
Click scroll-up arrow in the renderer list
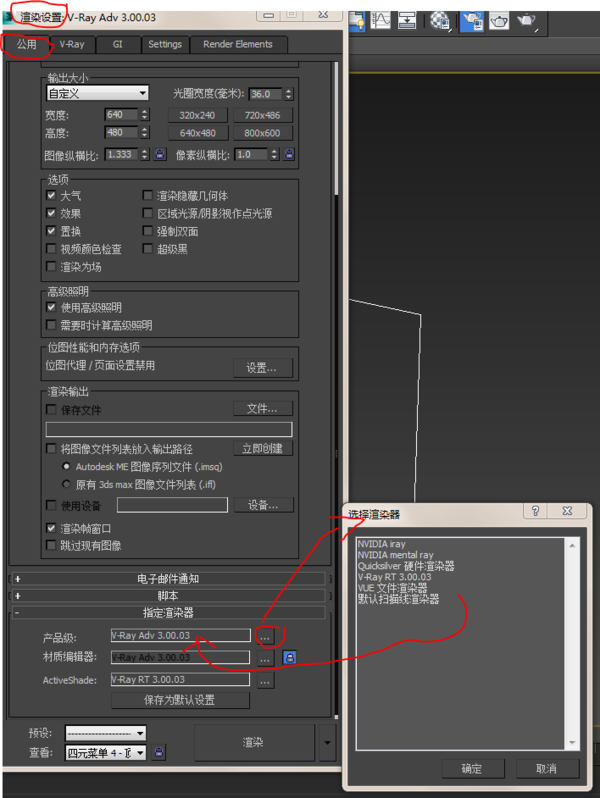(572, 546)
